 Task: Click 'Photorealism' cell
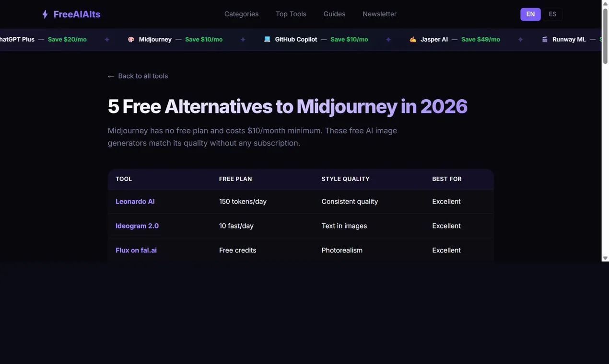click(342, 250)
